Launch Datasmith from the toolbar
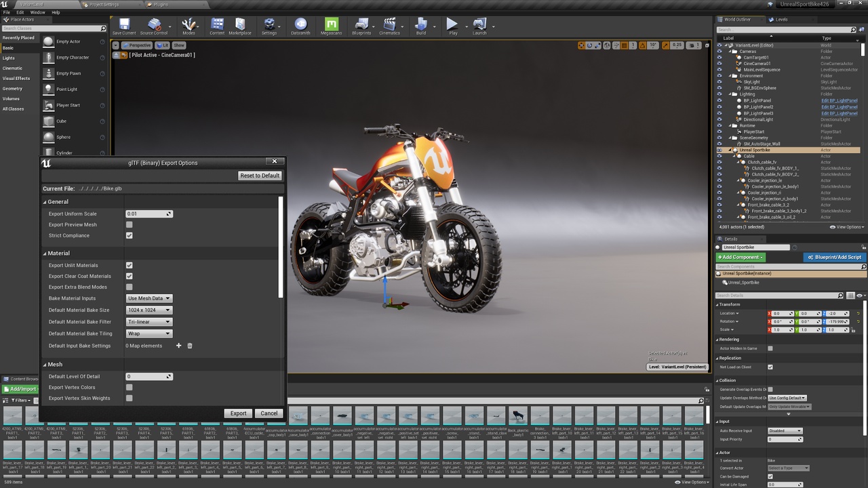Image resolution: width=868 pixels, height=488 pixels. [x=300, y=26]
